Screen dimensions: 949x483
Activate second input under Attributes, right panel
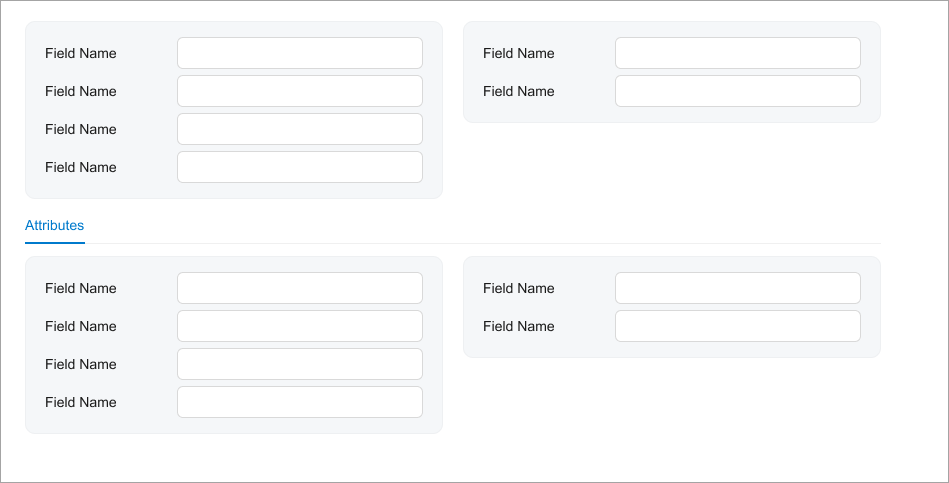738,326
